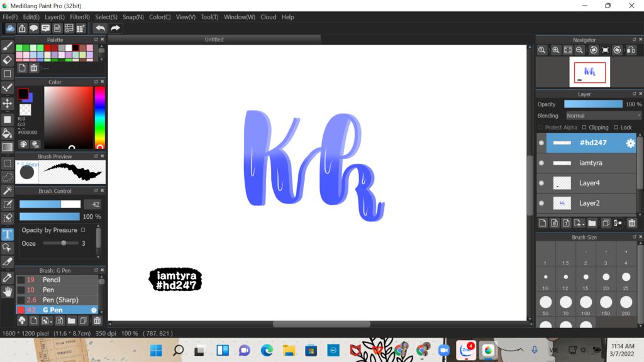
Task: Select the Text tool
Action: (x=8, y=234)
